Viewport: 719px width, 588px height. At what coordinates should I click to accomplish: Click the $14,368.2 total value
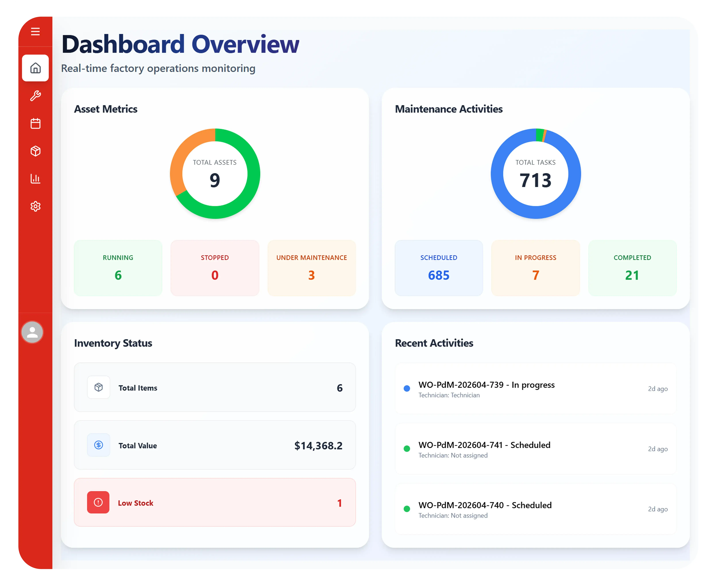pos(318,445)
